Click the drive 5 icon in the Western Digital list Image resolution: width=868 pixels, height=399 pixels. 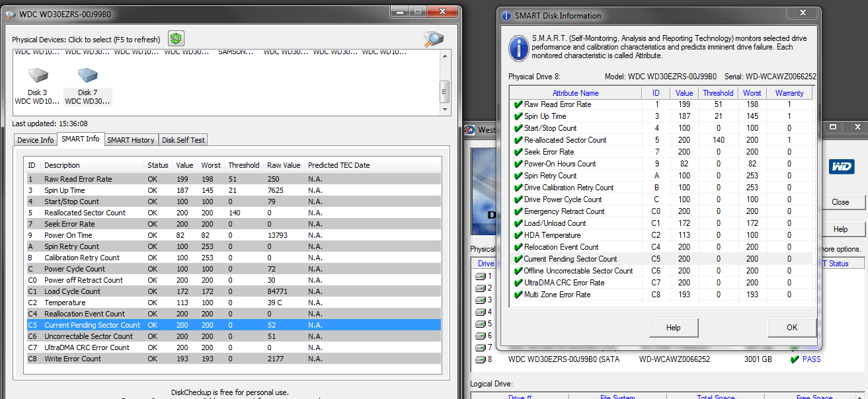pos(481,324)
